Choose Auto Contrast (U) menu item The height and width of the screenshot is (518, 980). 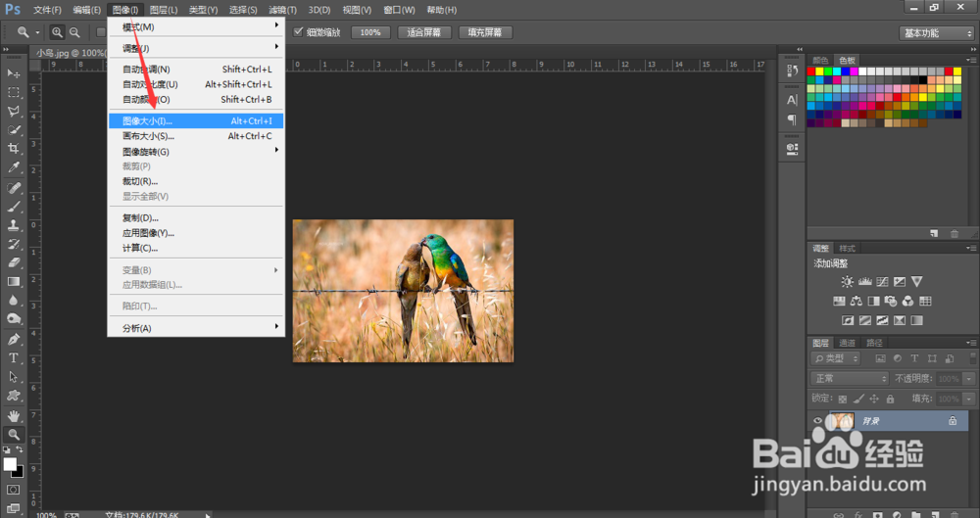(x=196, y=84)
